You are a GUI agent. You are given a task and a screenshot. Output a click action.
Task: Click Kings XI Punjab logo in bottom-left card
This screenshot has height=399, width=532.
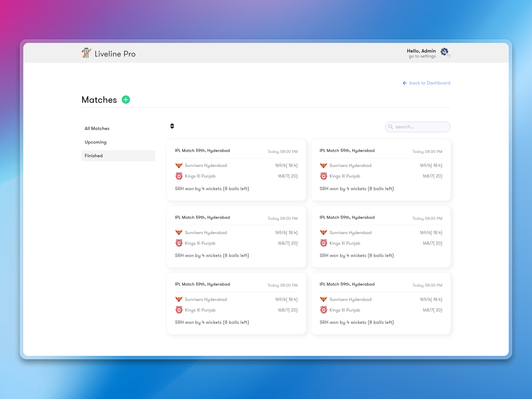click(x=179, y=310)
